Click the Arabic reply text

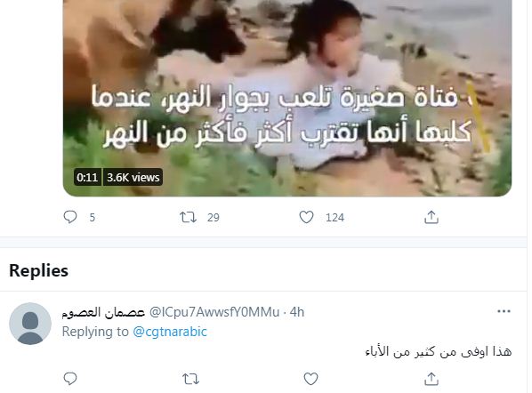pos(439,351)
